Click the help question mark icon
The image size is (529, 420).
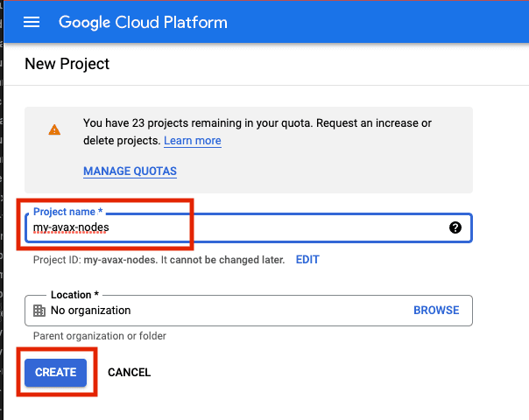tap(455, 227)
